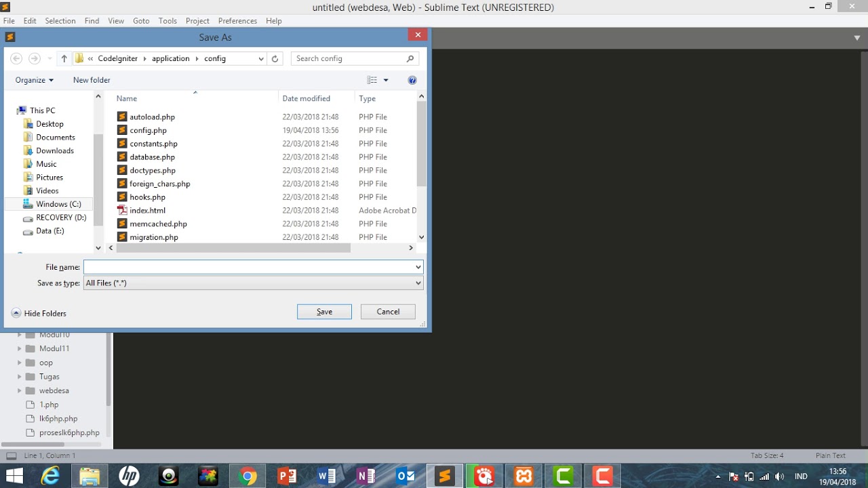868x488 pixels.
Task: Open Google Chrome from the taskbar
Action: tap(248, 476)
